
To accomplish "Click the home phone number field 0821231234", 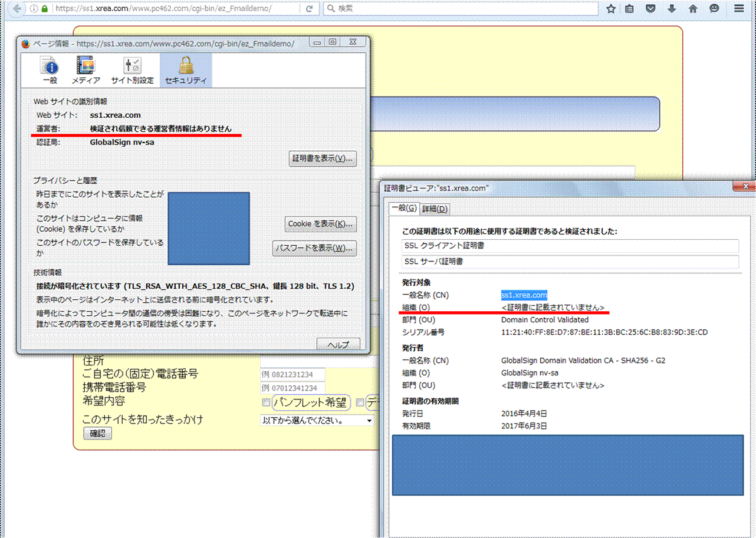I will (x=292, y=375).
